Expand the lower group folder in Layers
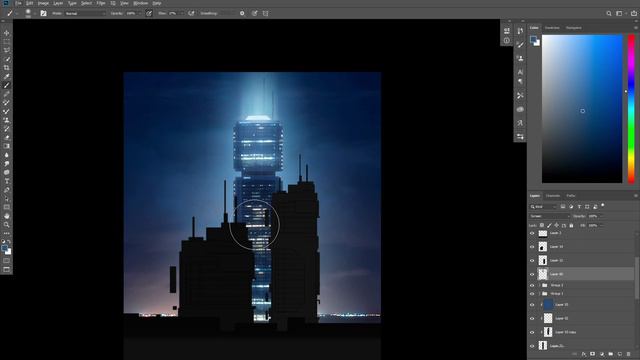 540,293
